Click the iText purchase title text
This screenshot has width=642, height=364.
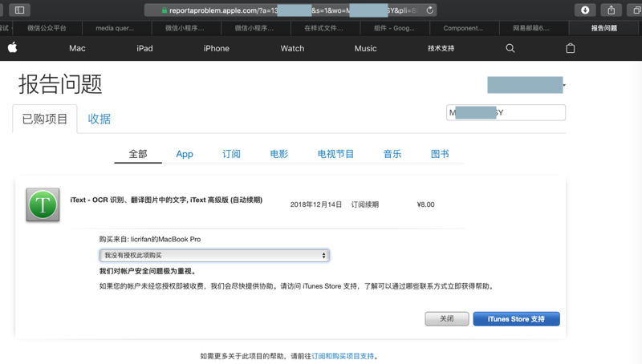166,200
